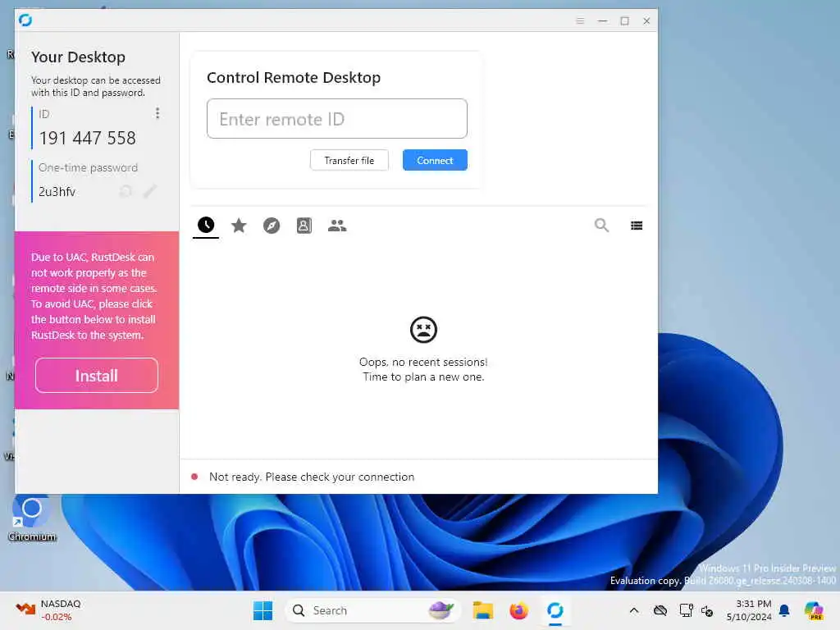
Task: Launch Copilot preview from taskbar
Action: pyautogui.click(x=814, y=610)
